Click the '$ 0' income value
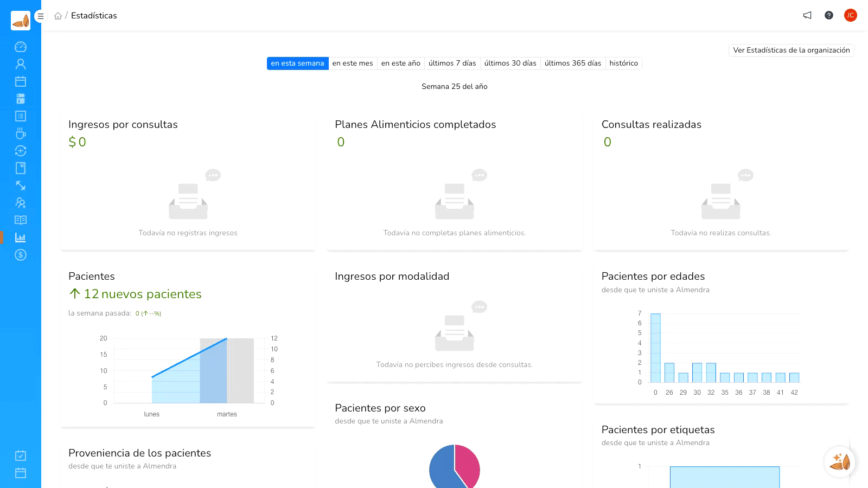 [77, 142]
